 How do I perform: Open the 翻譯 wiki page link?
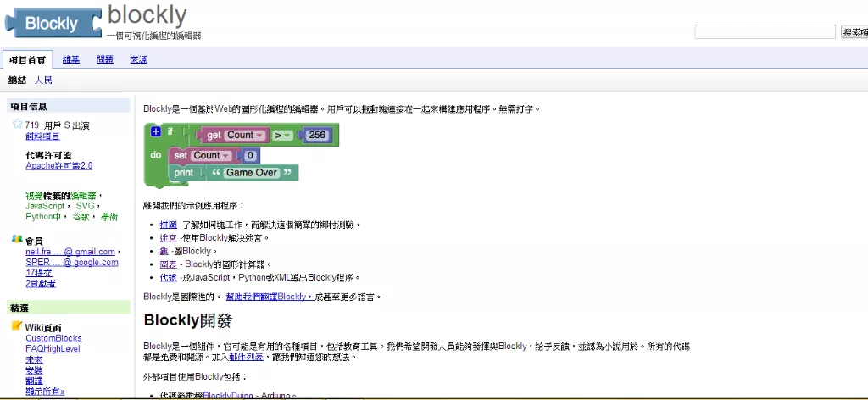pyautogui.click(x=34, y=381)
